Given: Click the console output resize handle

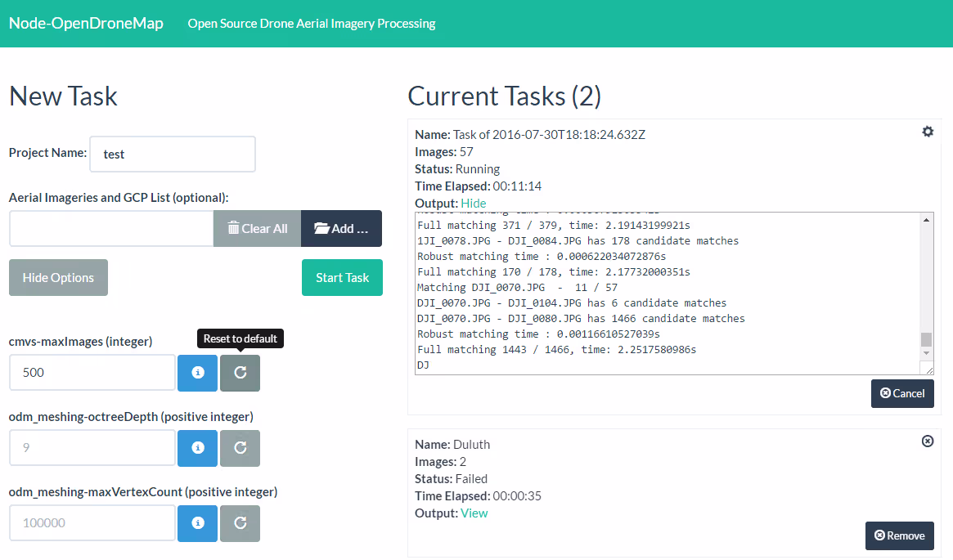Looking at the screenshot, I should click(x=928, y=370).
